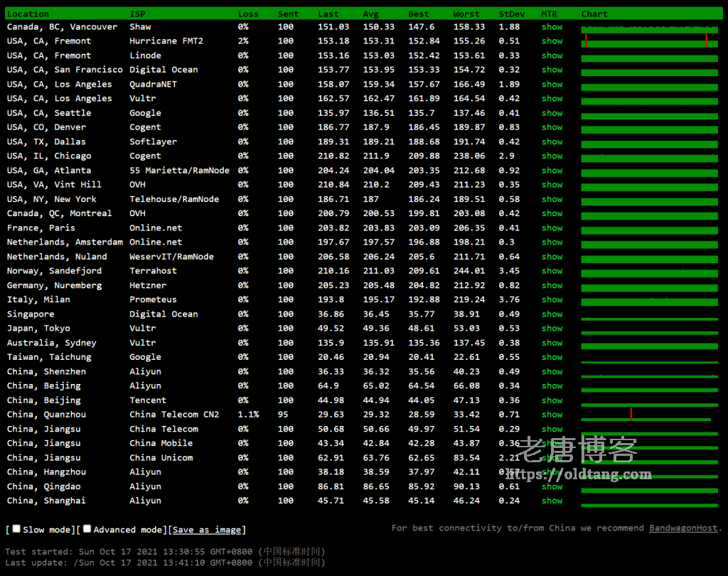Image resolution: width=728 pixels, height=576 pixels.
Task: Show MTR for Amsterdam Online.net row
Action: click(x=552, y=242)
